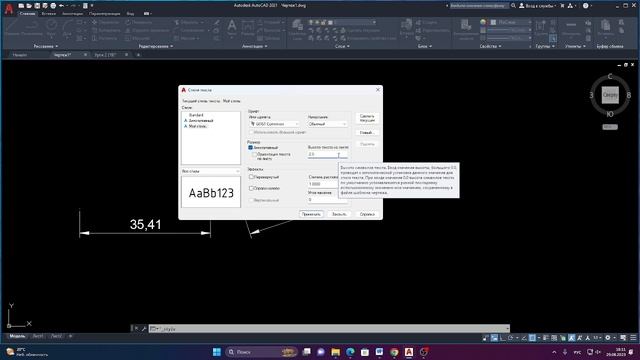The height and width of the screenshot is (360, 640).
Task: Click the Close button at the dialog bottom
Action: (339, 214)
